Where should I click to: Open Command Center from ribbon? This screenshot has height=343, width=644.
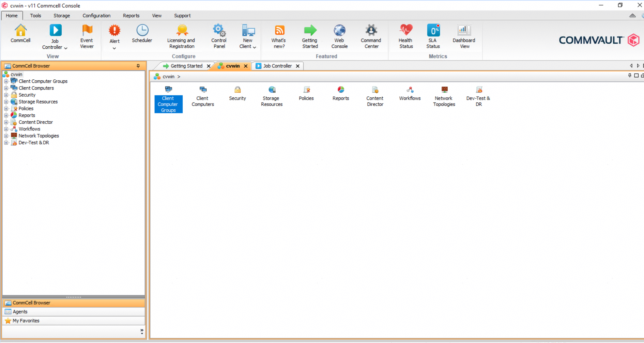371,36
